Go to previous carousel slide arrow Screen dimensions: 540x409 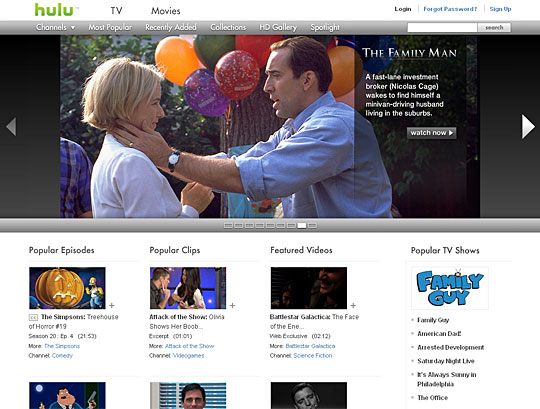tap(11, 126)
